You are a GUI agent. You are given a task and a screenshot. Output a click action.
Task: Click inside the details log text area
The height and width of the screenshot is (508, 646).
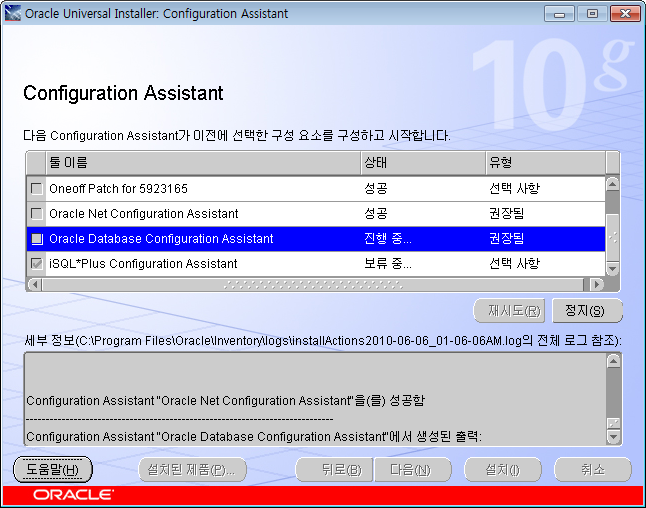pyautogui.click(x=316, y=399)
